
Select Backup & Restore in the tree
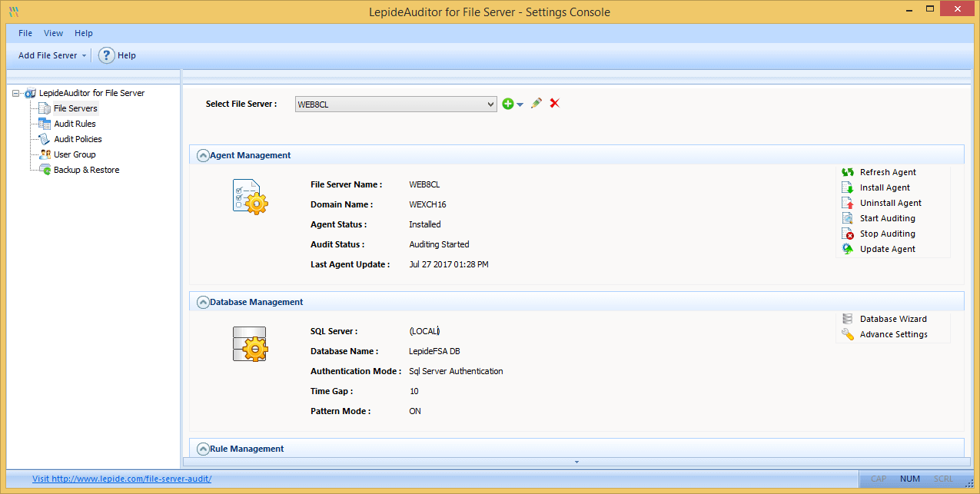(86, 170)
